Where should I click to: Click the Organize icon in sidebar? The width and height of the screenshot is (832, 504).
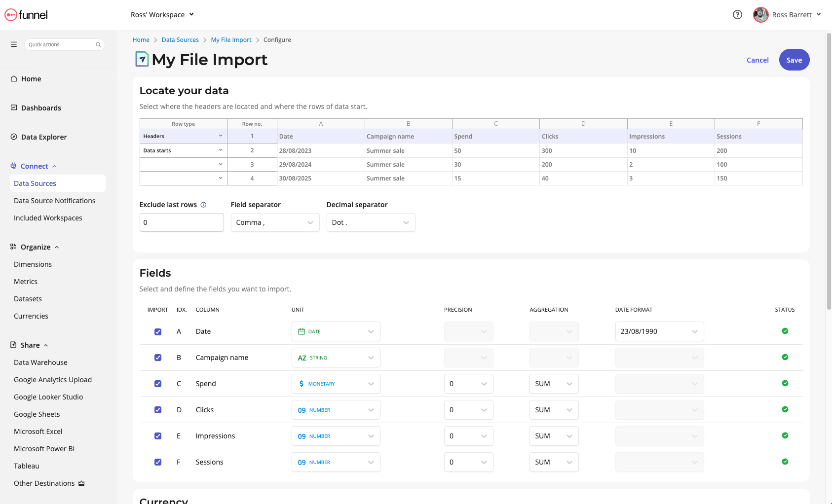tap(13, 247)
